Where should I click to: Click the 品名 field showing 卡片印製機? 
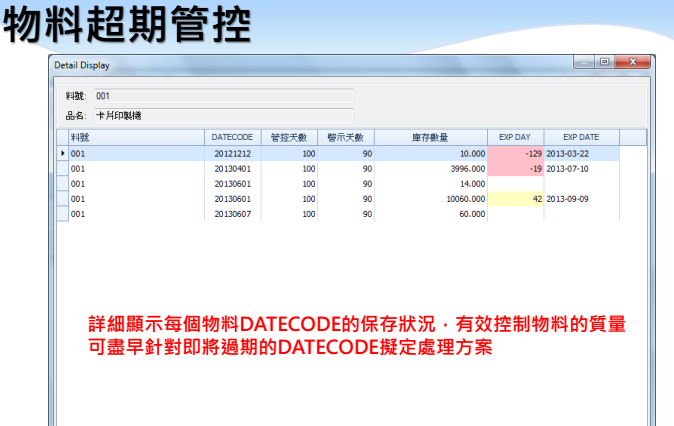(223, 115)
